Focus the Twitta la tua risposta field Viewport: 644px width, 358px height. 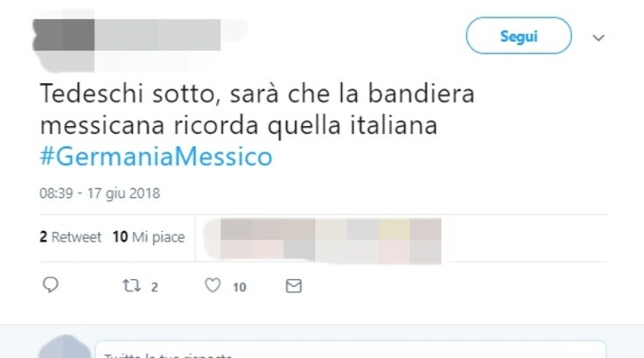[x=351, y=349]
